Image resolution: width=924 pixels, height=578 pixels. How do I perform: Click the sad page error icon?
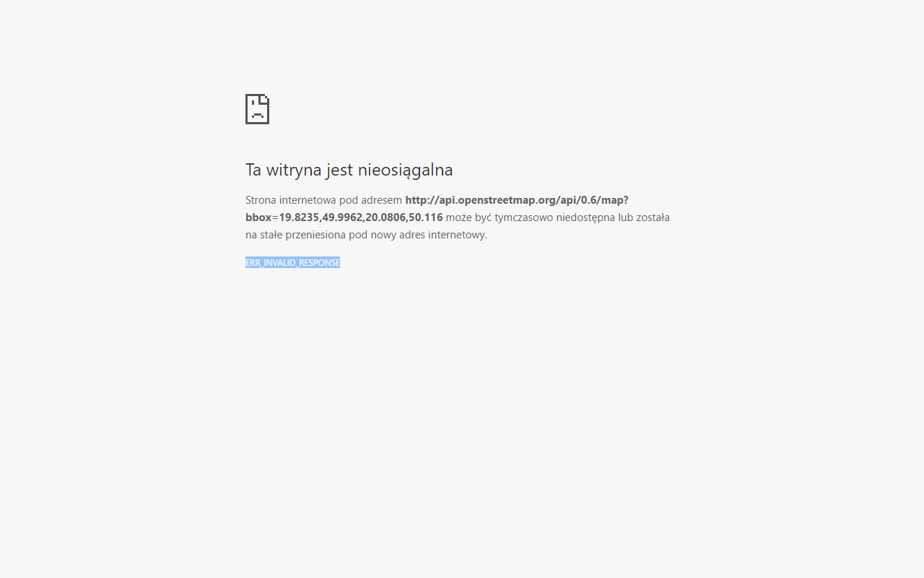pyautogui.click(x=257, y=109)
